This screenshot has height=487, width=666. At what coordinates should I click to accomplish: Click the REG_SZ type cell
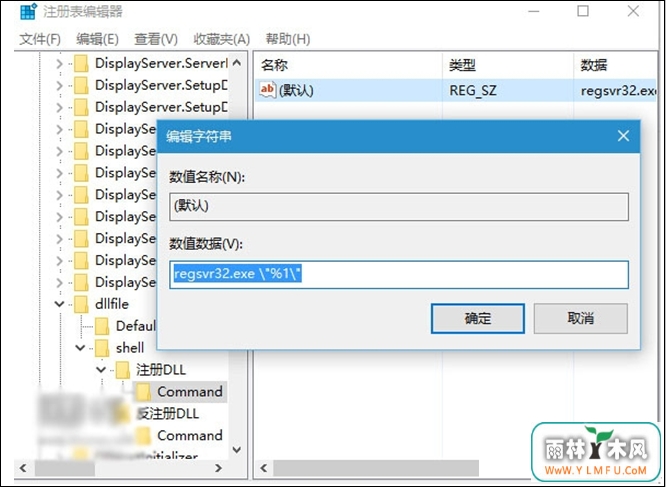473,90
